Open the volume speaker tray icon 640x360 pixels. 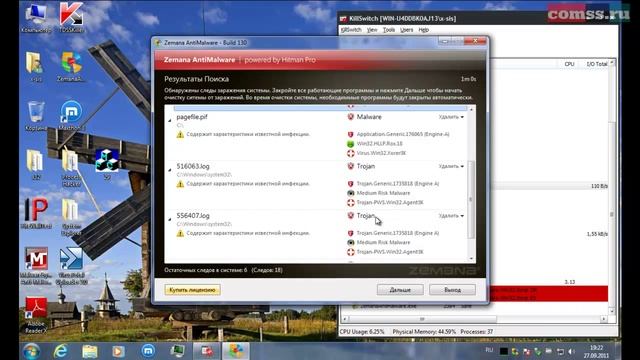pyautogui.click(x=571, y=351)
